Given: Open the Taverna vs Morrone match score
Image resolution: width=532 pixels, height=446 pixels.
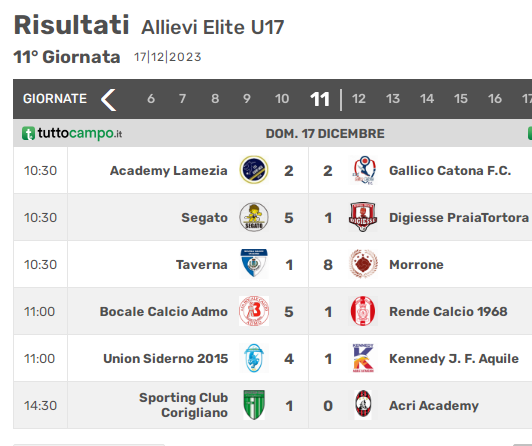Looking at the screenshot, I should coord(308,265).
